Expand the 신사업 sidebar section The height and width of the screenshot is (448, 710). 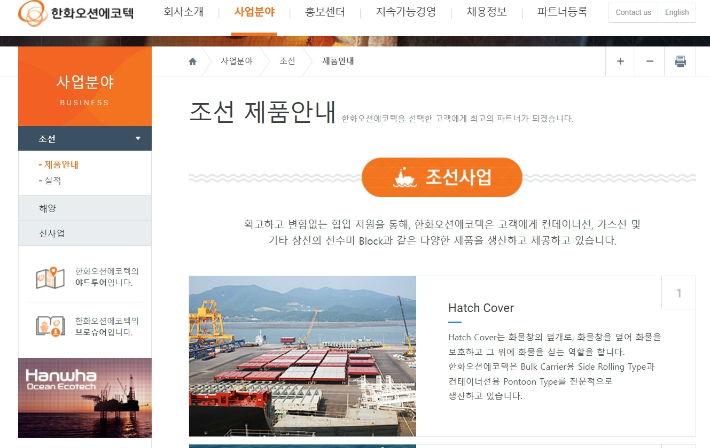[85, 233]
